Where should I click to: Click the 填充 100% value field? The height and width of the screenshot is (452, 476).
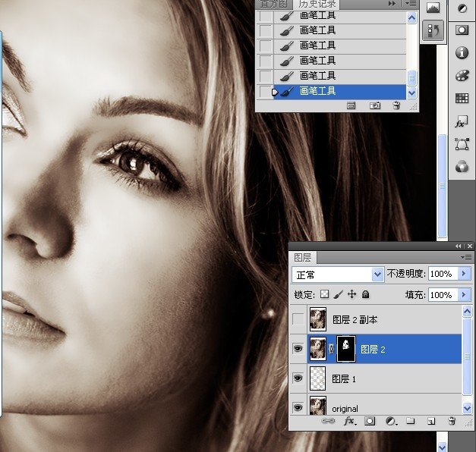(443, 294)
